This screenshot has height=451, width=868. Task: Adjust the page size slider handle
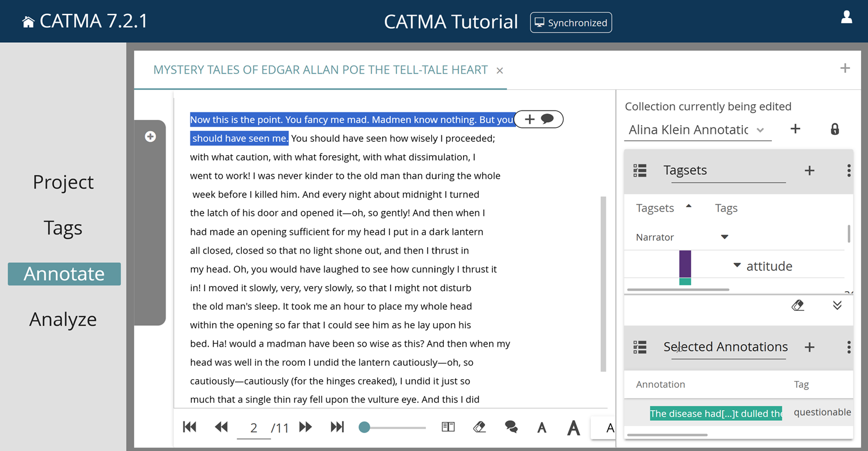point(364,427)
